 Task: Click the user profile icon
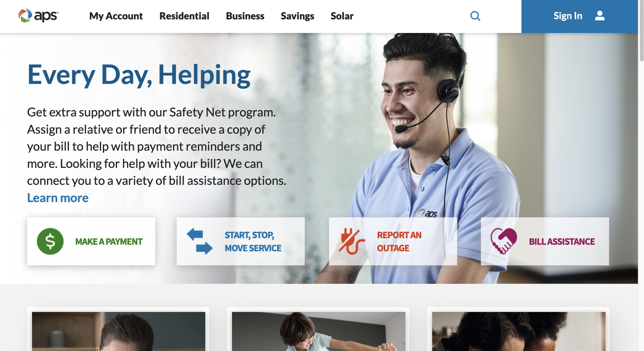click(599, 16)
